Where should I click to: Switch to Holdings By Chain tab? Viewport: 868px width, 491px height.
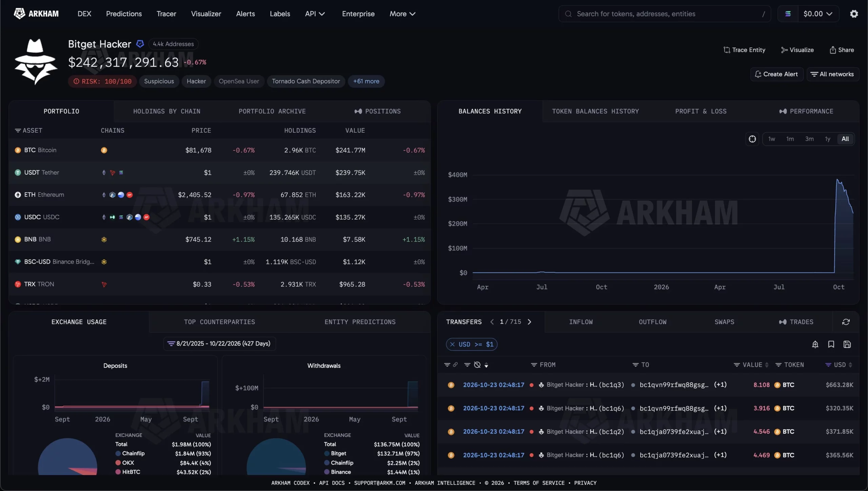166,111
